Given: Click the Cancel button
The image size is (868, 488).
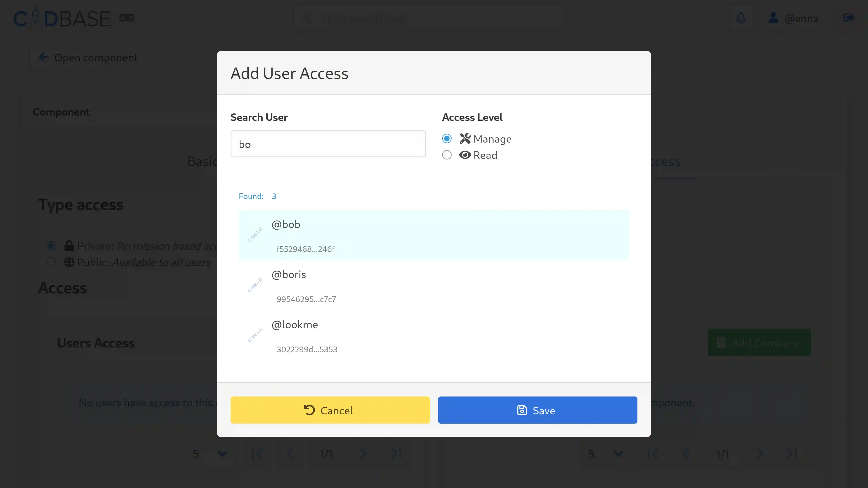Looking at the screenshot, I should (330, 410).
